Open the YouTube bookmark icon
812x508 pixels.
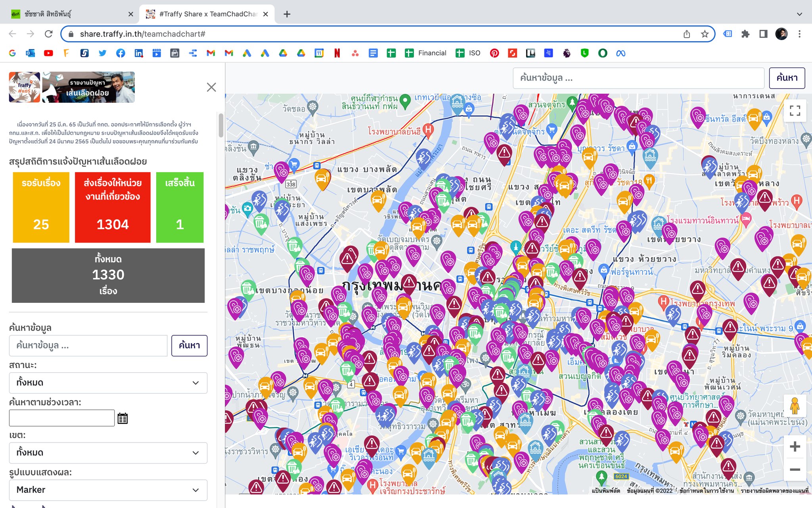tap(48, 53)
